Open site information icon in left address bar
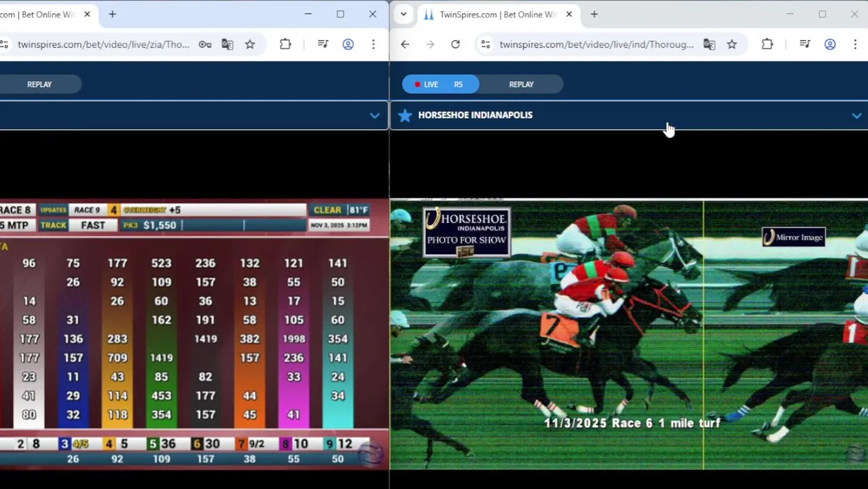Screen dimensions: 868x489 click(x=4, y=44)
